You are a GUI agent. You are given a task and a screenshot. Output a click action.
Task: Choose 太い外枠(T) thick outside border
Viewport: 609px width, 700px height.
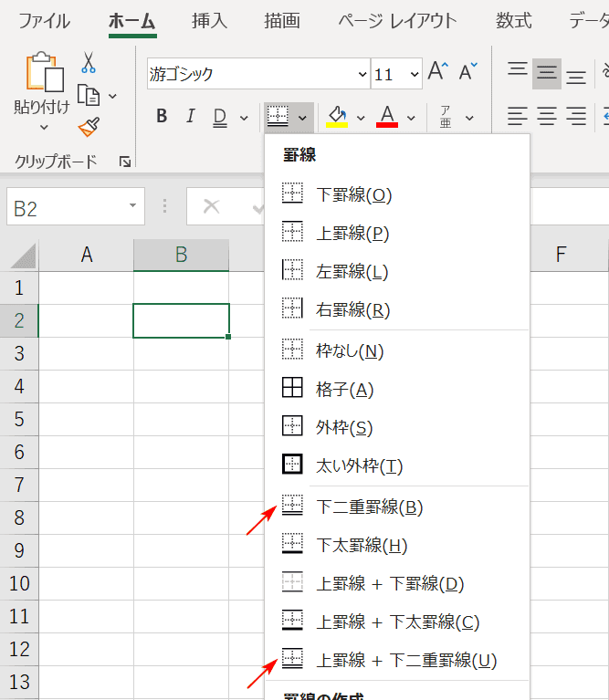point(397,465)
